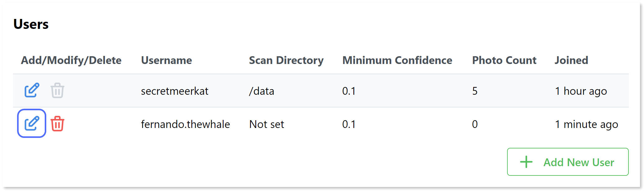Viewport: 644px width, 191px height.
Task: Select the username secretmeerkat
Action: (175, 91)
